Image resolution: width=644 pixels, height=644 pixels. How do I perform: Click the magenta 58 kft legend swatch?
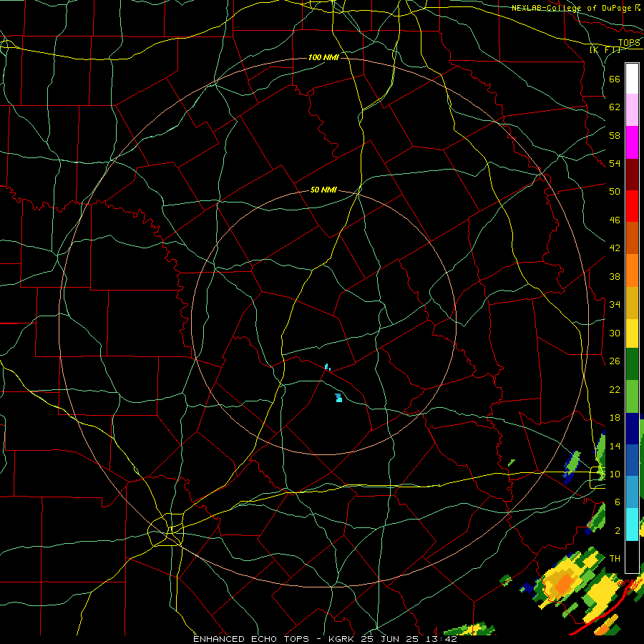(x=632, y=142)
